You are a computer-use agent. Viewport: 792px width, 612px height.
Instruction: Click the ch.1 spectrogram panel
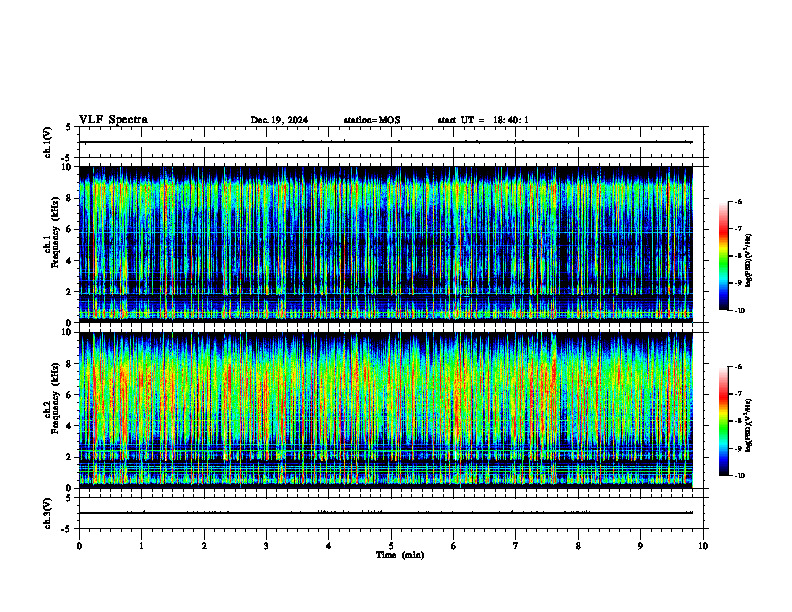click(386, 244)
